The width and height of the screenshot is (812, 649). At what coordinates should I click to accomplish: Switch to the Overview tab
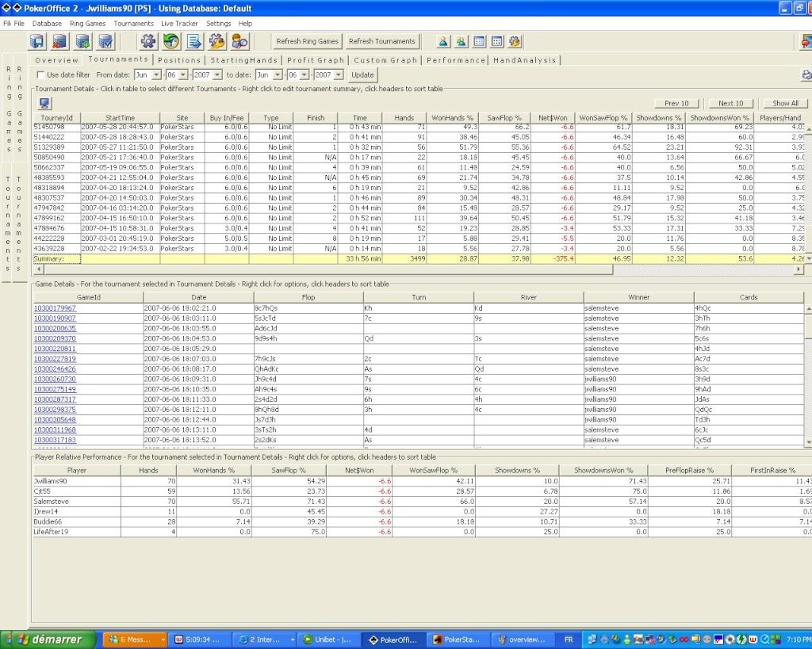[56, 60]
